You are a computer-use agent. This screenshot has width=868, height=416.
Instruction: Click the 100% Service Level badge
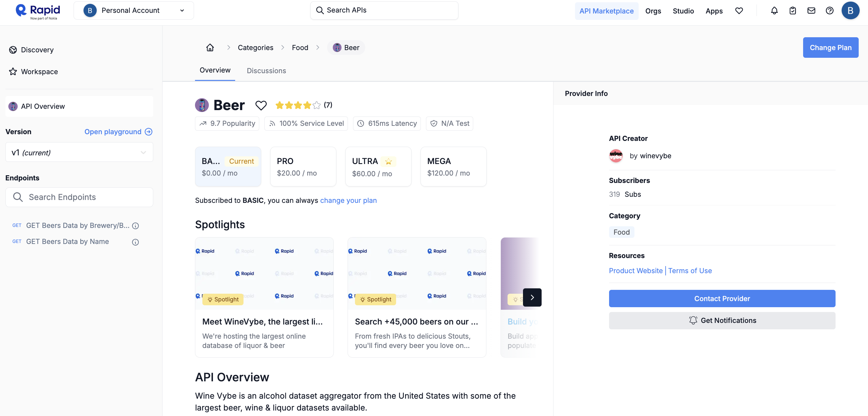306,124
